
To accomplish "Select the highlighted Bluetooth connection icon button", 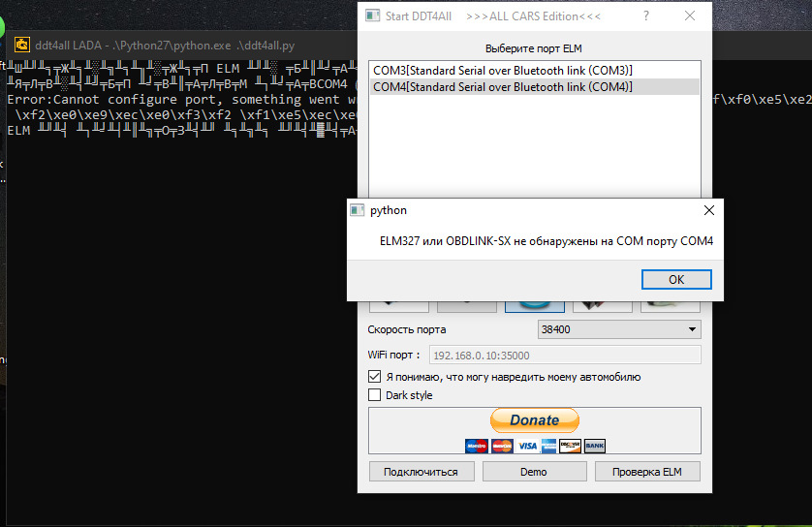I will click(x=534, y=305).
